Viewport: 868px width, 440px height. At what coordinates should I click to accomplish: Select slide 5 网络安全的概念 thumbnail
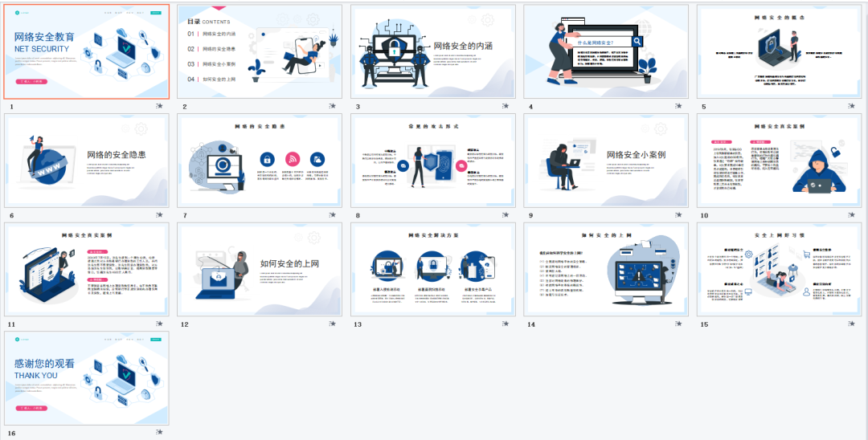[x=780, y=51]
